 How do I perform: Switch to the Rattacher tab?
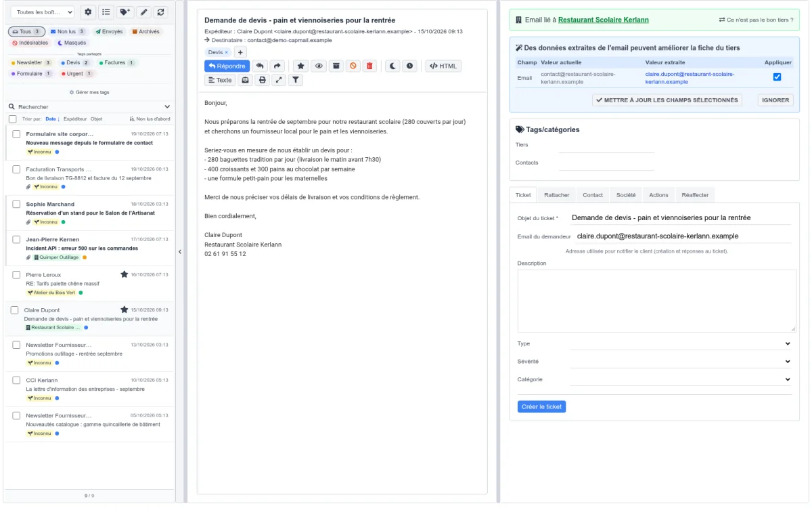coord(557,195)
